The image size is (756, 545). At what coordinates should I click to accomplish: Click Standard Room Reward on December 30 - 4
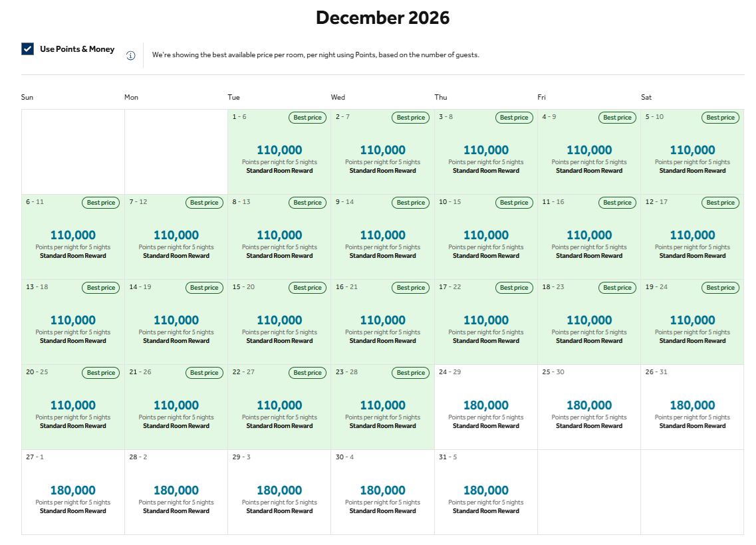[382, 511]
